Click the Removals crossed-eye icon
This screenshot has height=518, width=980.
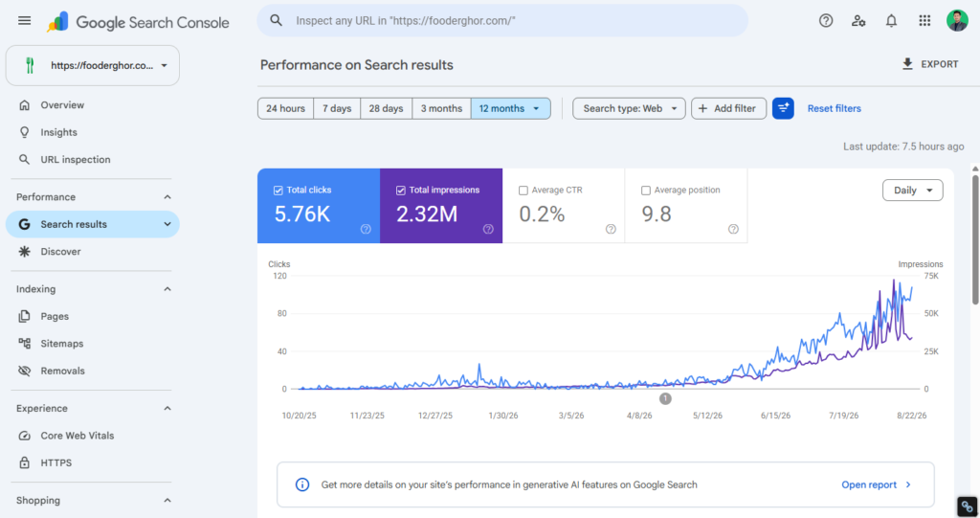(24, 371)
